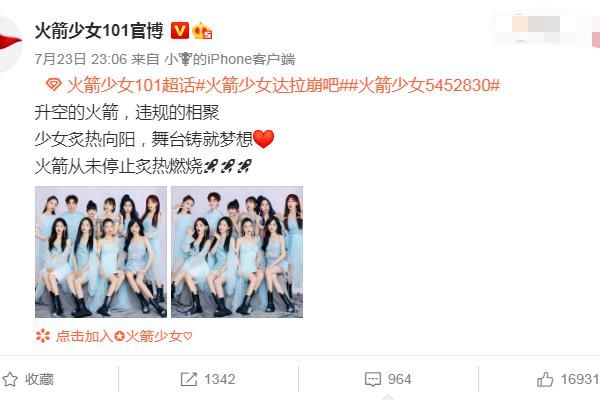The height and width of the screenshot is (400, 600).
Task: Click the 点击加入 火箭少女 join link
Action: coord(124,336)
